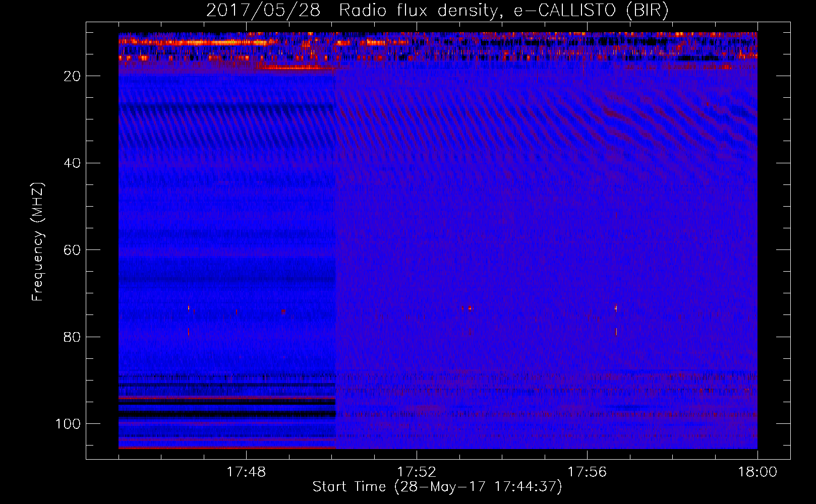Click the 17:48 time tick label
The width and height of the screenshot is (816, 504).
[x=246, y=472]
